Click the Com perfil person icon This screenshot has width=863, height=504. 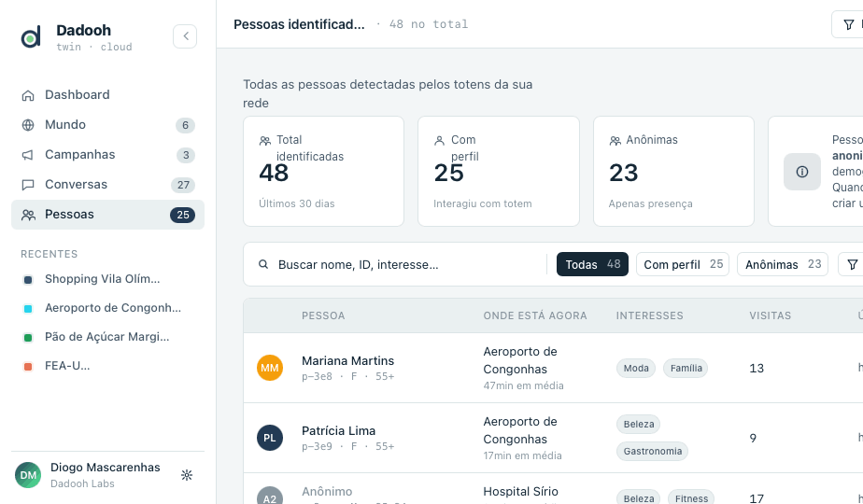[x=439, y=141]
